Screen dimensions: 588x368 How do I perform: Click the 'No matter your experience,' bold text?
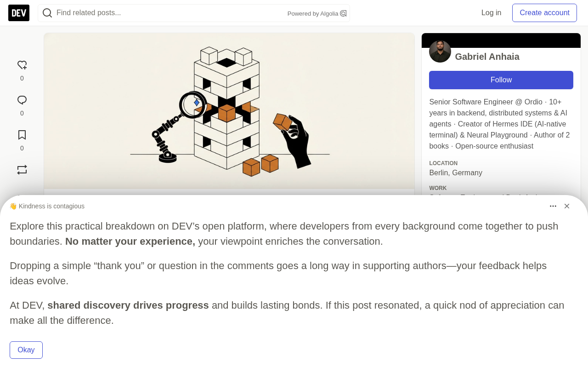click(x=130, y=241)
